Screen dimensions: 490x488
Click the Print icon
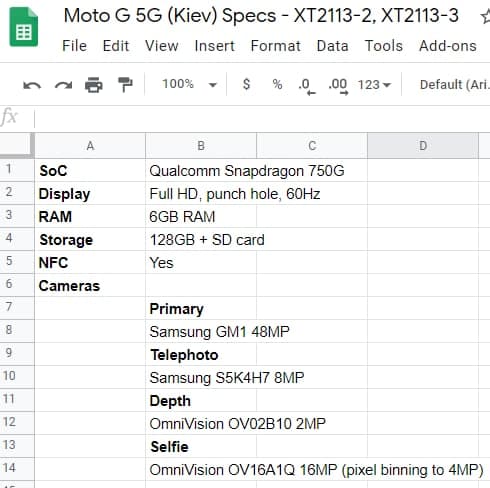click(94, 85)
